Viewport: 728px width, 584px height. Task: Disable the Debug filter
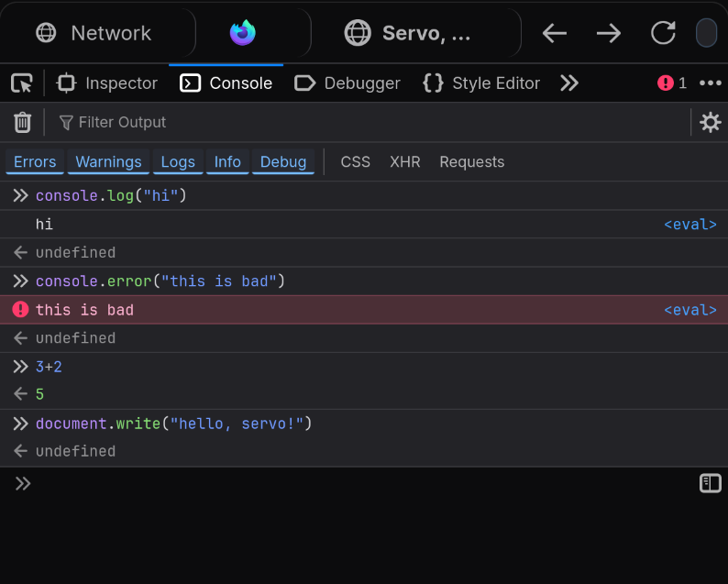click(283, 162)
